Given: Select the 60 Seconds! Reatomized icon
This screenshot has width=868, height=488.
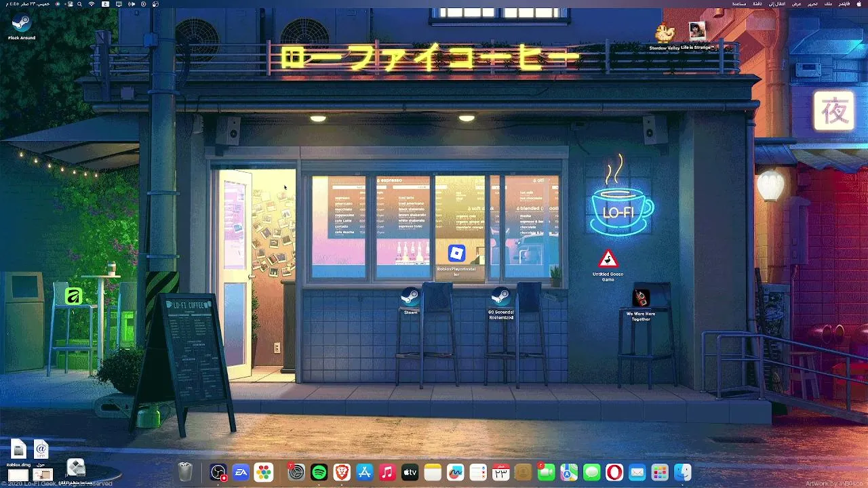Looking at the screenshot, I should coord(501,297).
